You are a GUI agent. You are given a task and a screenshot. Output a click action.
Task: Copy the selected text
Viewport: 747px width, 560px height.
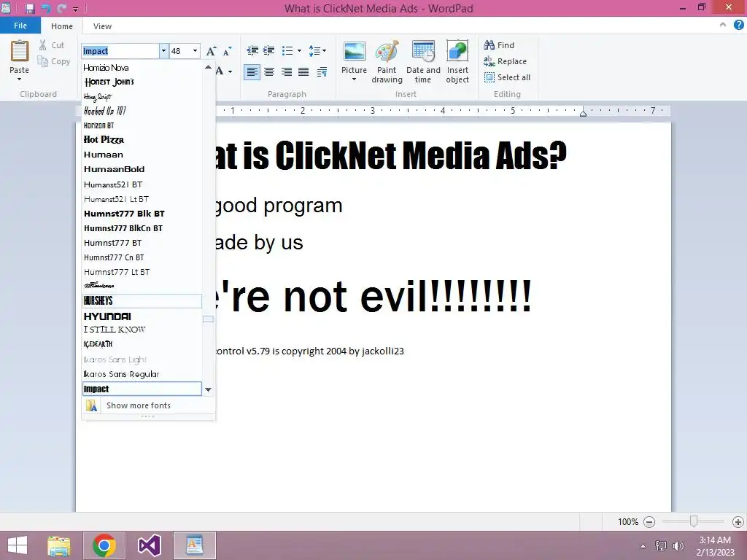(53, 61)
